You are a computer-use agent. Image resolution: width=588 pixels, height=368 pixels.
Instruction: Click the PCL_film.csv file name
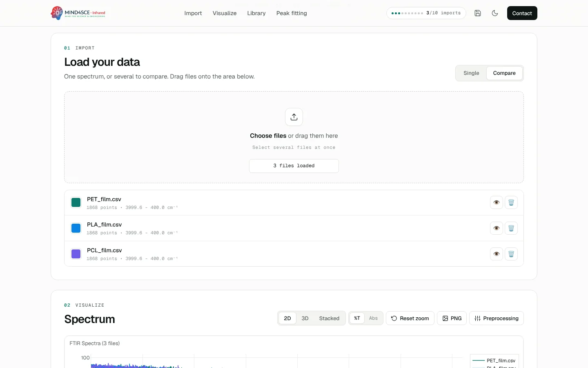click(104, 250)
